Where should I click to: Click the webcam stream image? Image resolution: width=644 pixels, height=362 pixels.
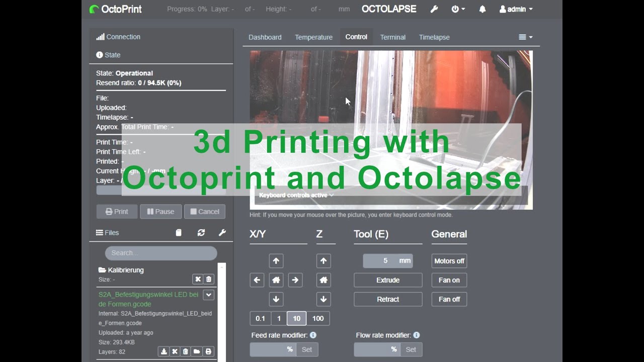391,130
